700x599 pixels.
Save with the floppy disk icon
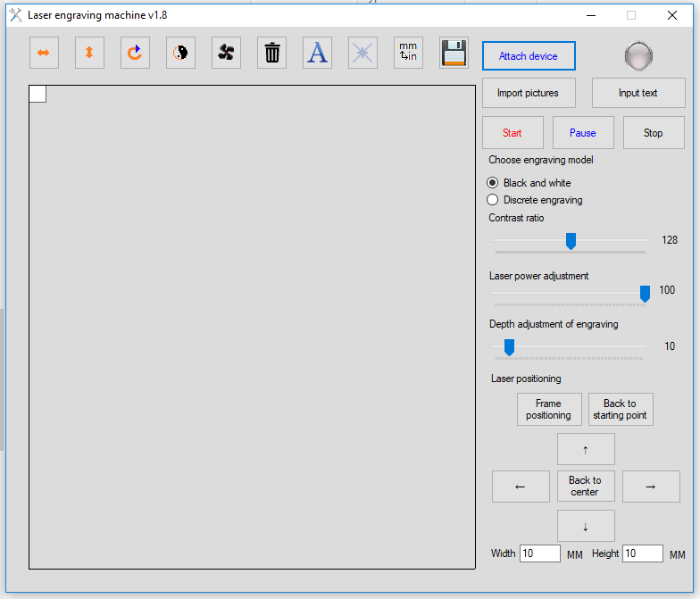pos(454,53)
